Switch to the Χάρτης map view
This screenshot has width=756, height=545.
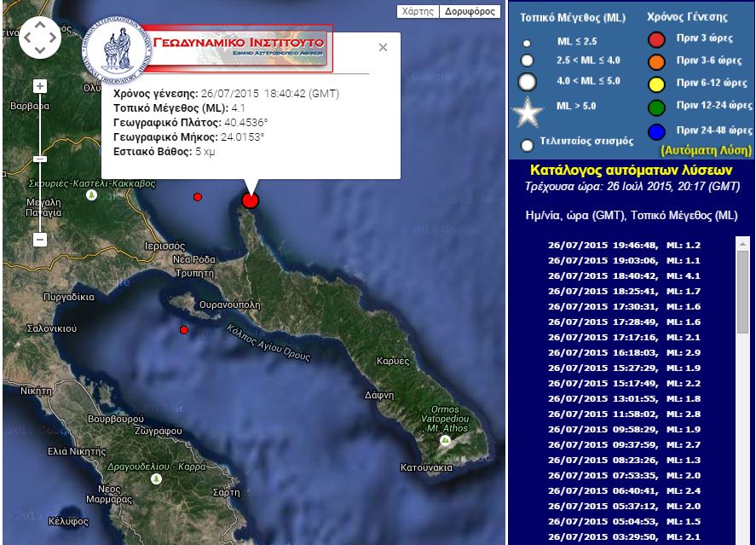pos(418,12)
